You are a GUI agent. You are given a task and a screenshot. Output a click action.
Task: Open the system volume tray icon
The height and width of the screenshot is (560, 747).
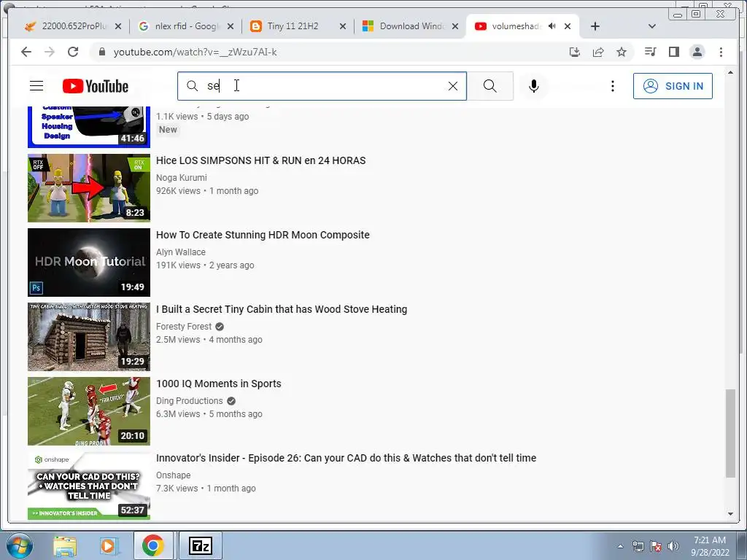coord(673,546)
